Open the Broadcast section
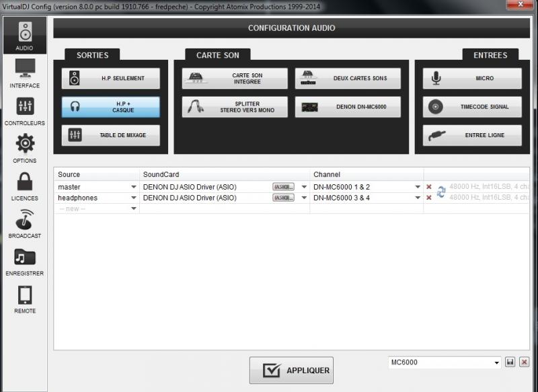 (x=25, y=224)
